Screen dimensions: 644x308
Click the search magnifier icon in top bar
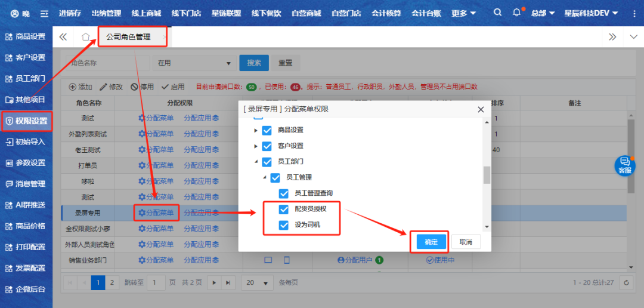[x=498, y=13]
